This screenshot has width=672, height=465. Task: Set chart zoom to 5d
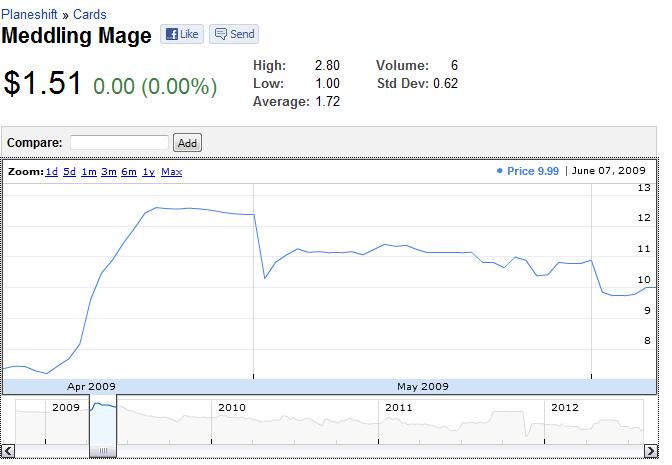pyautogui.click(x=70, y=172)
